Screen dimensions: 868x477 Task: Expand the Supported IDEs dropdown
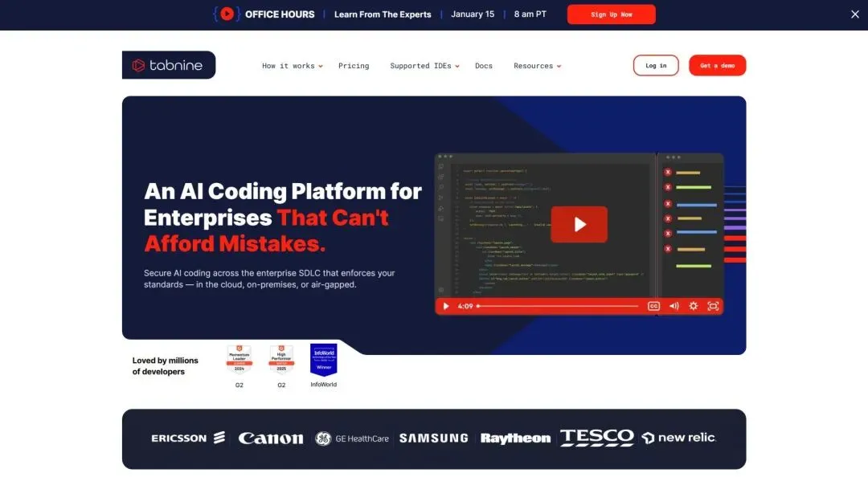pos(424,66)
